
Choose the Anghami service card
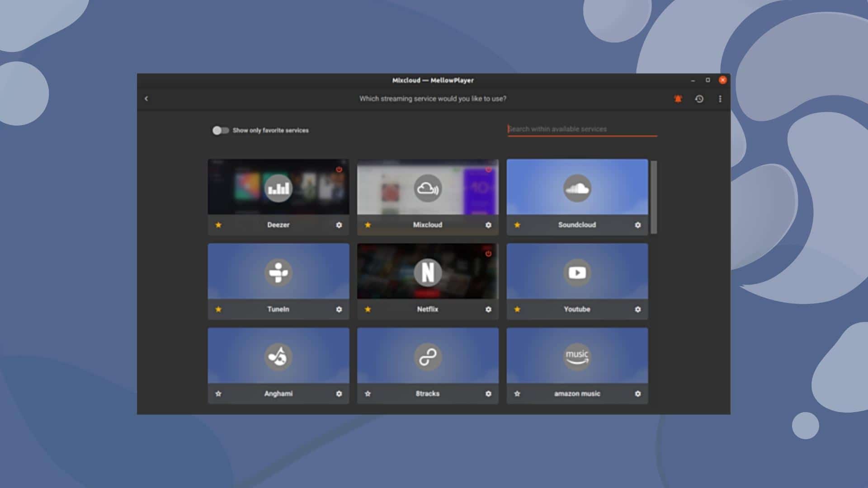tap(278, 366)
